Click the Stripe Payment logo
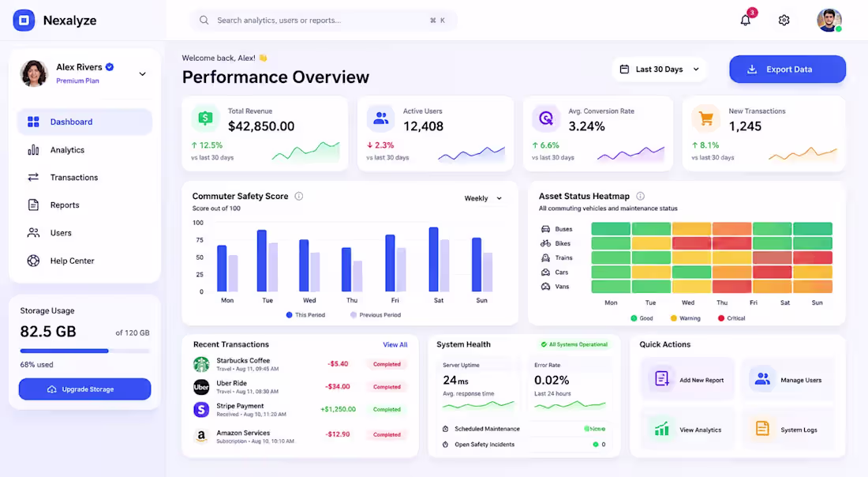 point(201,409)
